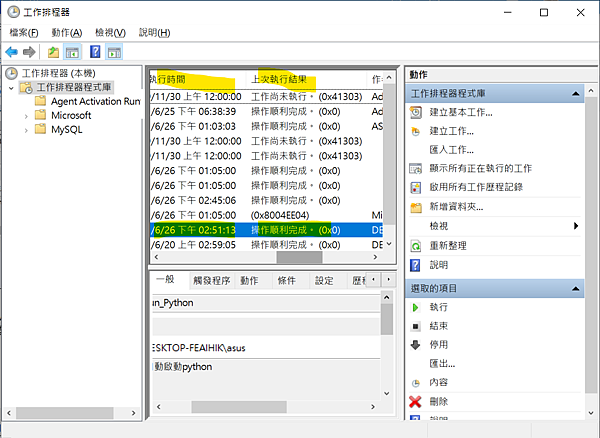This screenshot has height=438, width=600.
Task: Click the description field with 動啟動python
Action: coord(267,378)
